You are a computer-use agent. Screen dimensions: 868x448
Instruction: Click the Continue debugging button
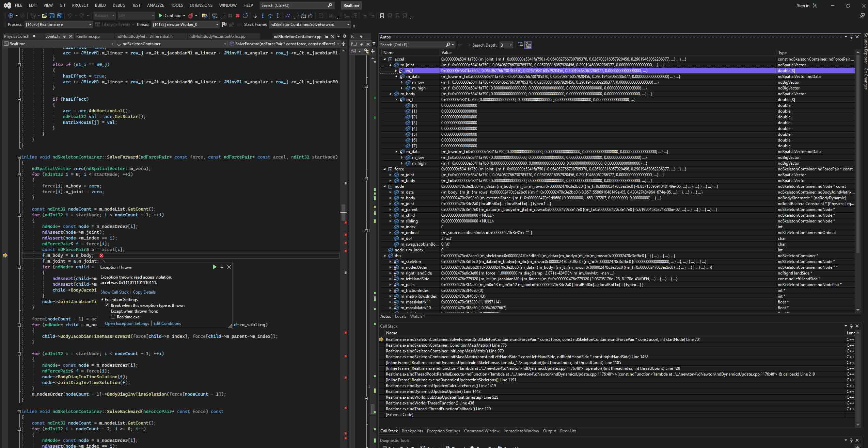tap(170, 16)
